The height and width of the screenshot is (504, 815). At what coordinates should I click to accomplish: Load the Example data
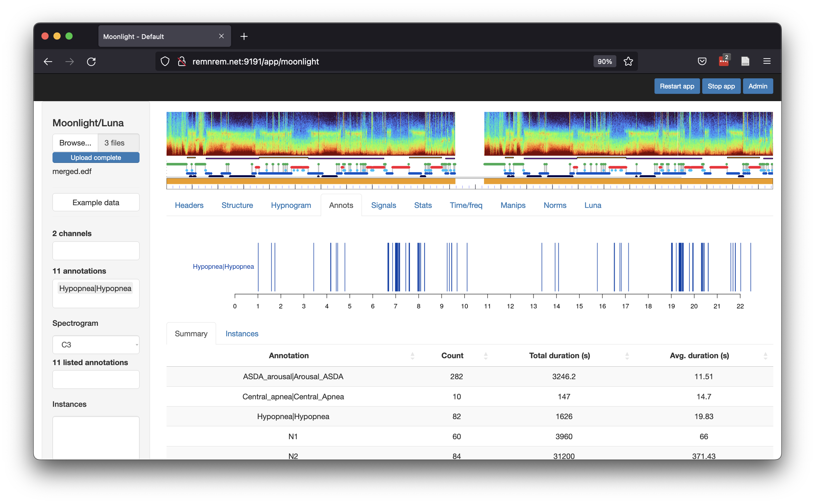pos(96,202)
